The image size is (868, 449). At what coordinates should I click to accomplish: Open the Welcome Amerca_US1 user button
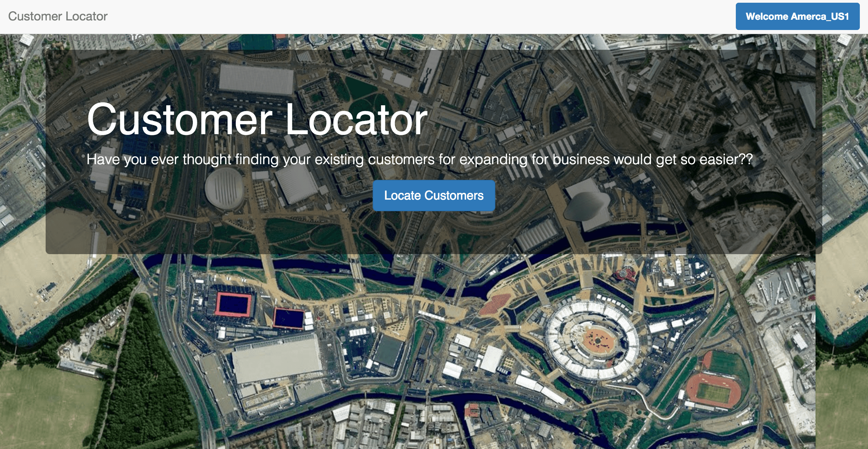click(x=797, y=16)
